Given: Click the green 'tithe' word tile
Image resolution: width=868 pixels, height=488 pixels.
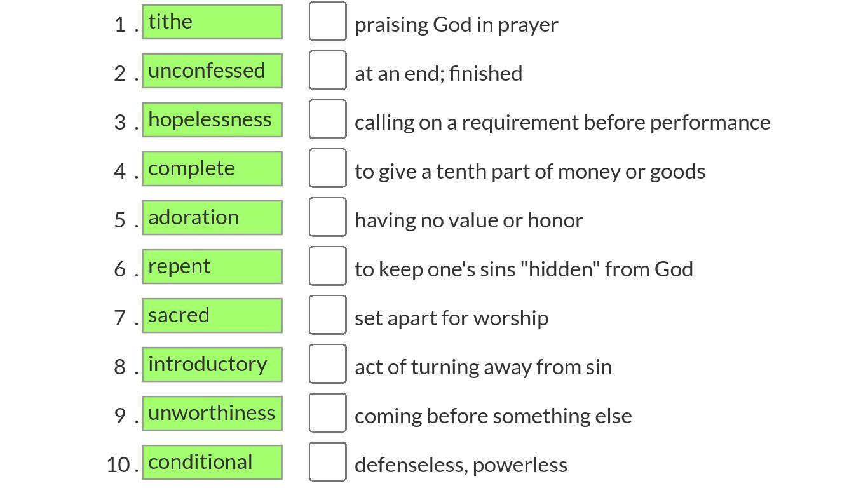Looking at the screenshot, I should (212, 22).
